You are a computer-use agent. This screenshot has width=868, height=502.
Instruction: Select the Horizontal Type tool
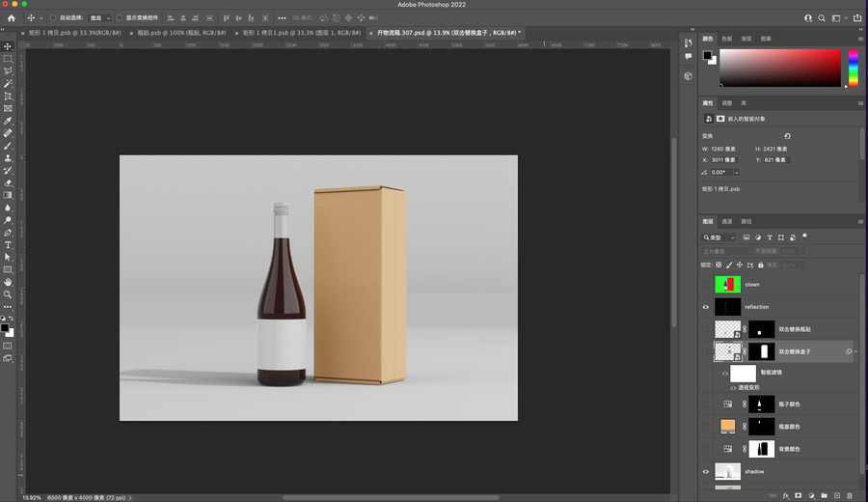[8, 245]
